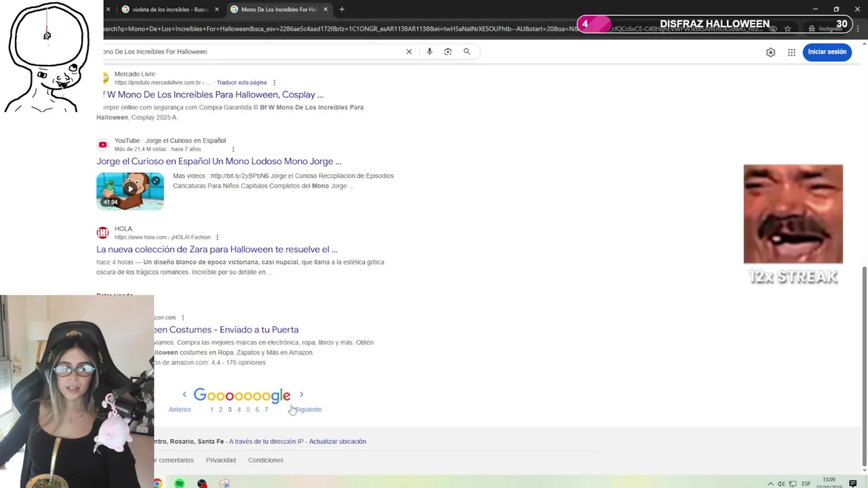This screenshot has width=868, height=488.
Task: Close the violeta de los increíbles tab
Action: 217,9
